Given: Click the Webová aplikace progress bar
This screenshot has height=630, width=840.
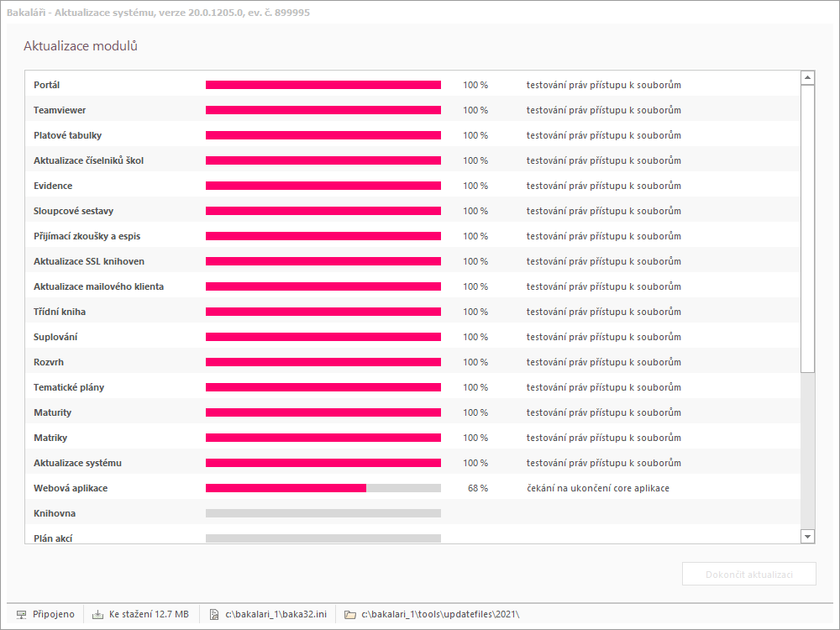Looking at the screenshot, I should pyautogui.click(x=323, y=488).
